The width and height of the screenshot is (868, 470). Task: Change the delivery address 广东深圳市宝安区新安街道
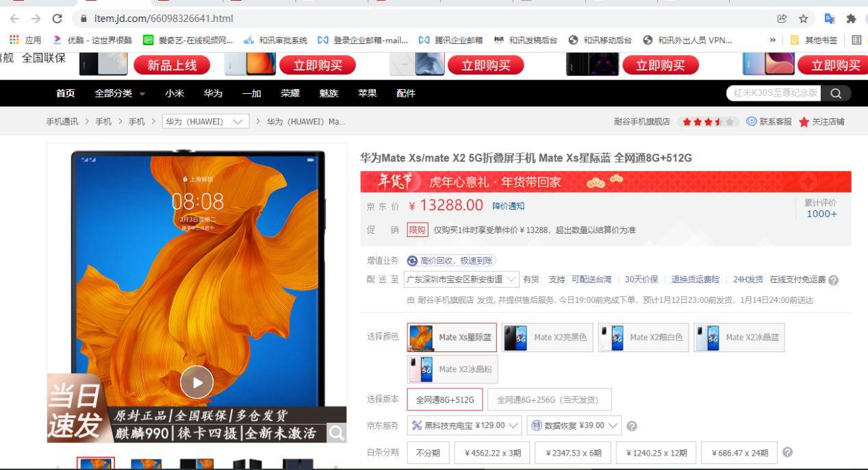tap(461, 280)
